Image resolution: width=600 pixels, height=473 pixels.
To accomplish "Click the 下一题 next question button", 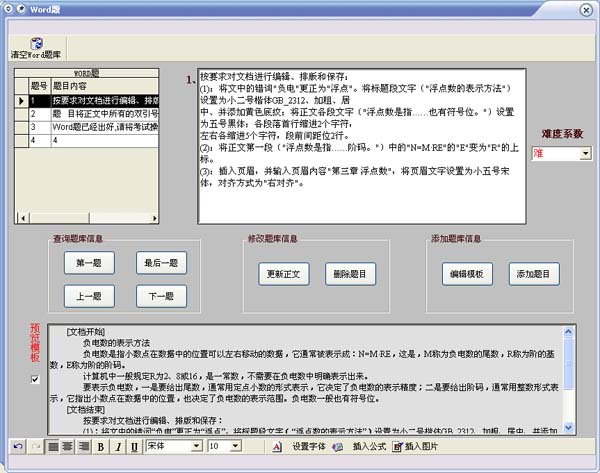I will tap(162, 296).
